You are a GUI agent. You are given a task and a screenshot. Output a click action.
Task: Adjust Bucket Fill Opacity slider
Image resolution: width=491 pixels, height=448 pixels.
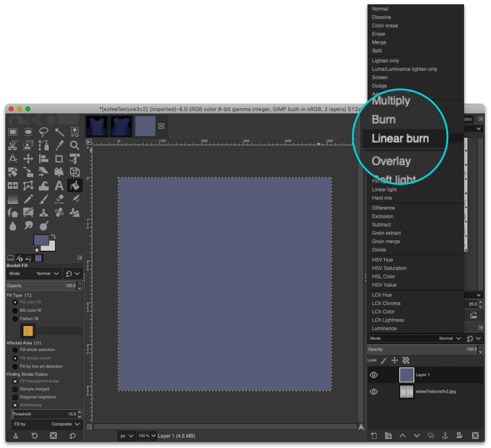[x=42, y=286]
